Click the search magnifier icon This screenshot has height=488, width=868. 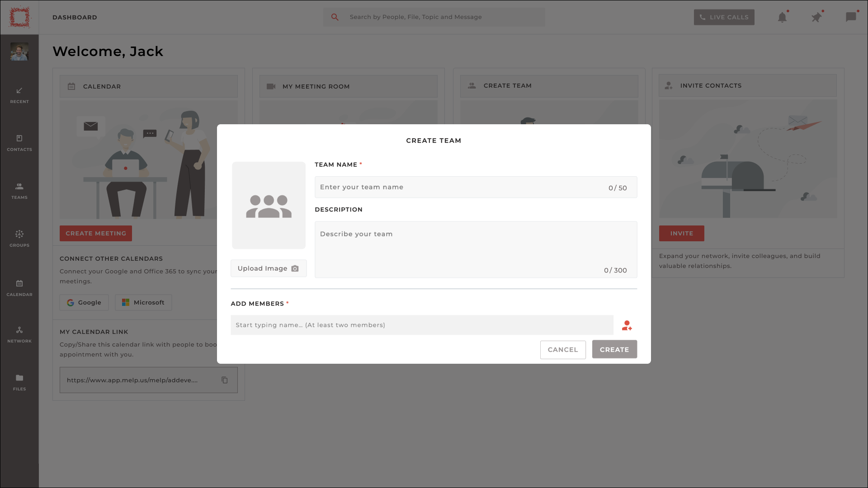335,17
